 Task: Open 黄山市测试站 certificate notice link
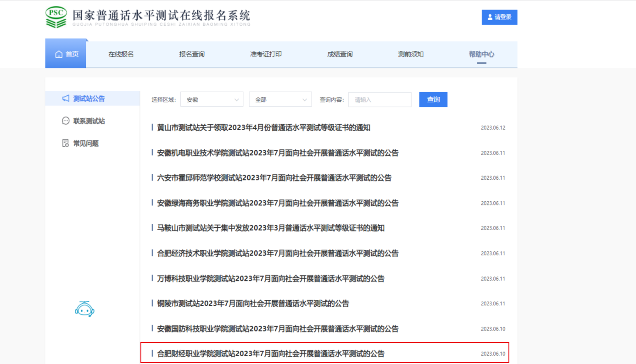263,127
